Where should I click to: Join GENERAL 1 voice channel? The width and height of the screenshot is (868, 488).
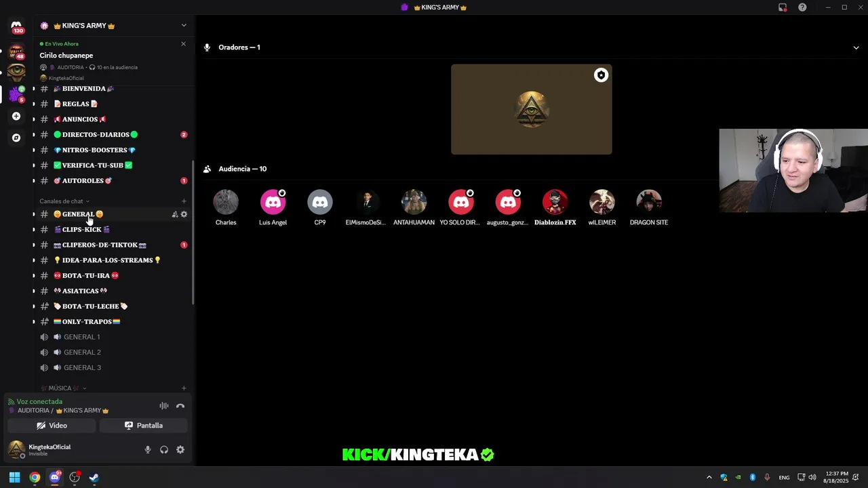[x=113, y=337]
